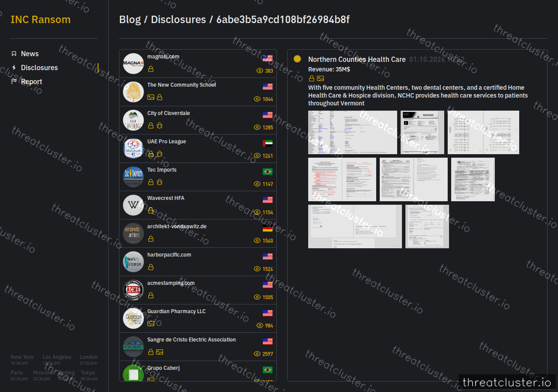The height and width of the screenshot is (392, 558).
Task: Click the image icon under Sangre de Cristo Electric
Action: point(160,352)
